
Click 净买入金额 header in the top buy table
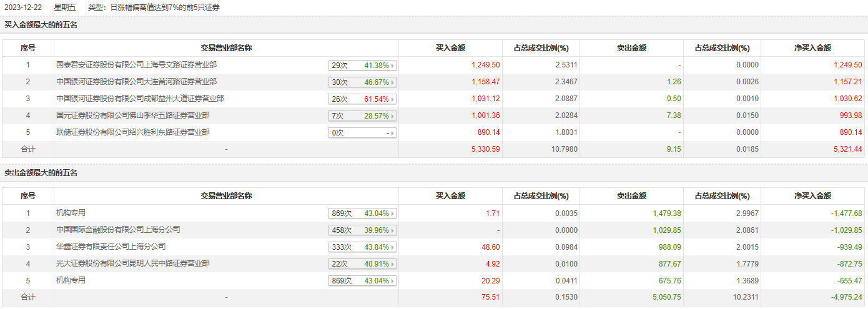(812, 48)
